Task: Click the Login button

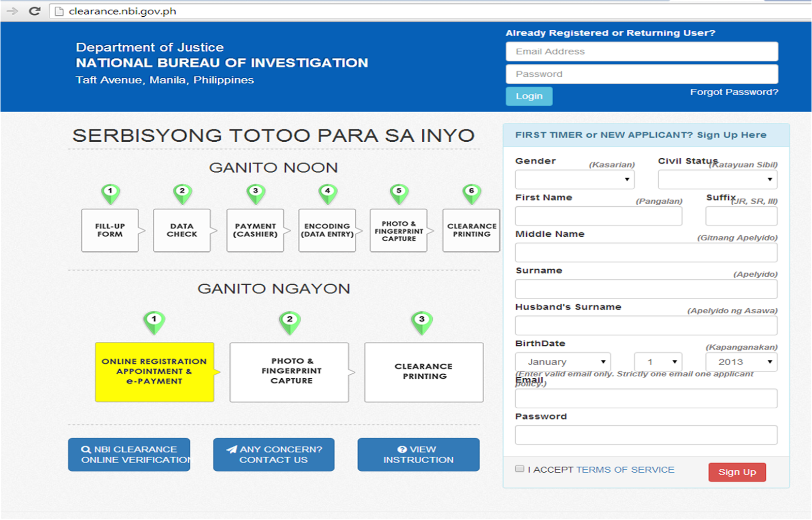Action: click(x=529, y=96)
